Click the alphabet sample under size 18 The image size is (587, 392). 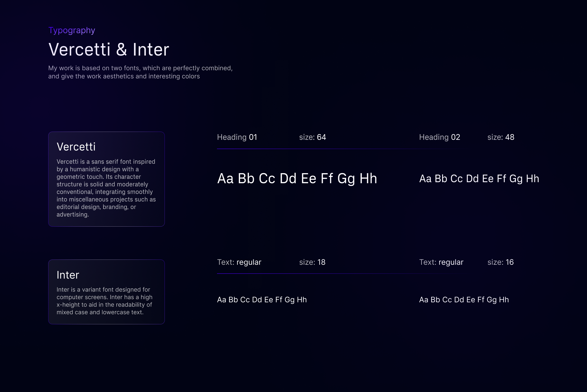[262, 300]
